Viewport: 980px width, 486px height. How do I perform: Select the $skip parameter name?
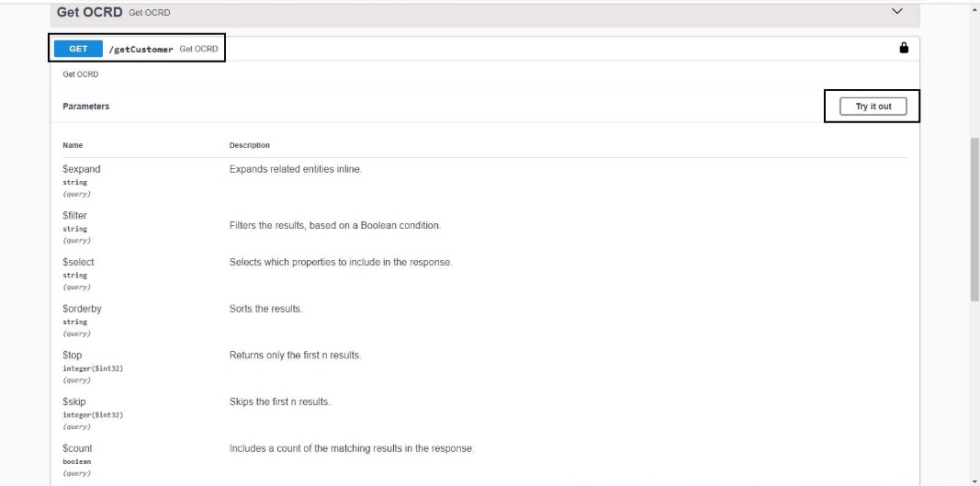tap(73, 401)
